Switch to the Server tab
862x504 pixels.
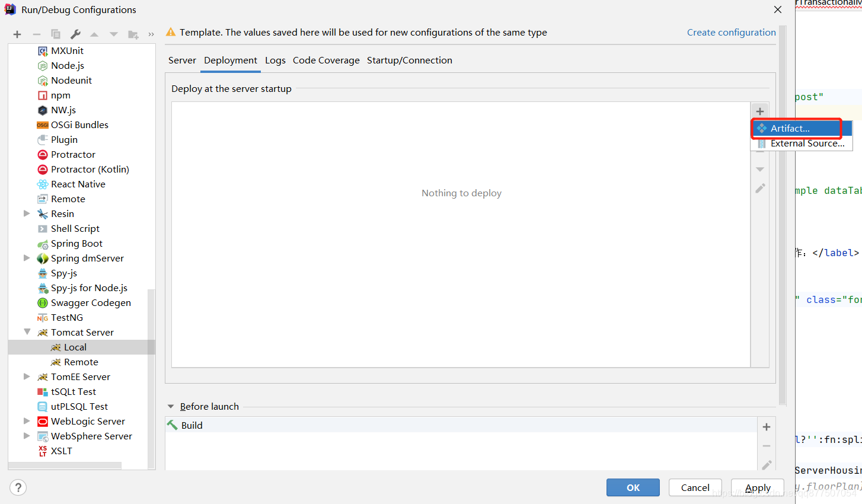click(x=182, y=60)
